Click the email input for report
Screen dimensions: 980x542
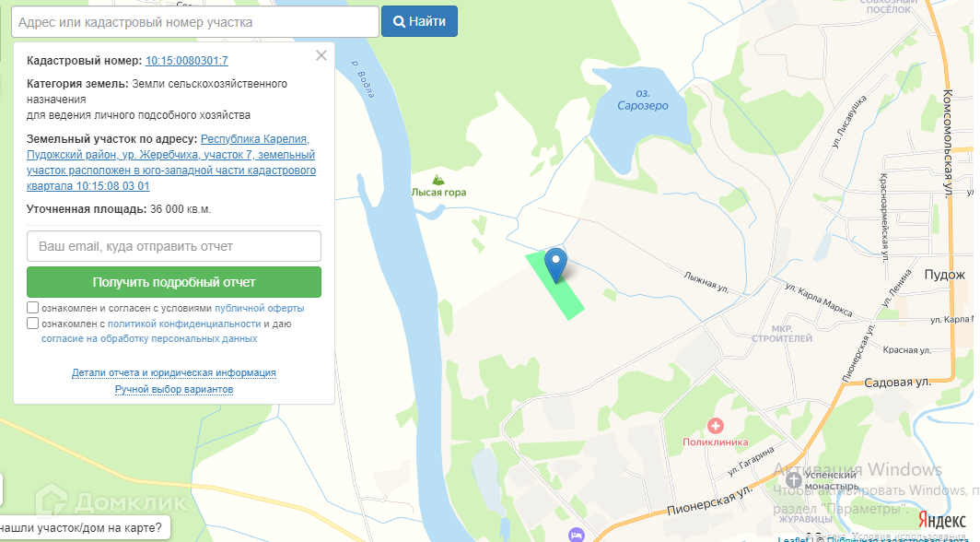coord(174,247)
